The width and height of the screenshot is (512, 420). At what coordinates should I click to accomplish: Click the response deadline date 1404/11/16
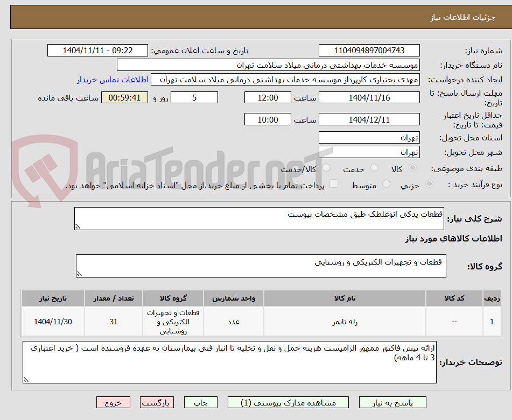tap(369, 97)
